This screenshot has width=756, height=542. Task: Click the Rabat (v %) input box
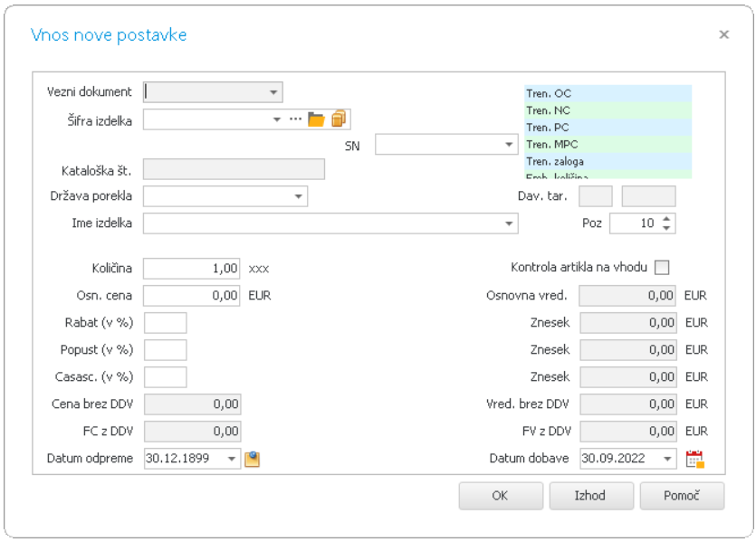[x=166, y=323]
